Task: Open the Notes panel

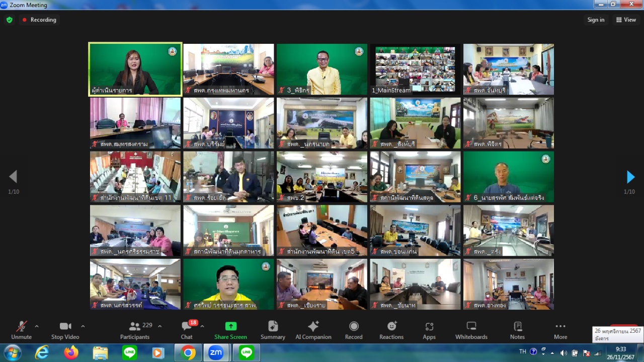Action: 517,330
